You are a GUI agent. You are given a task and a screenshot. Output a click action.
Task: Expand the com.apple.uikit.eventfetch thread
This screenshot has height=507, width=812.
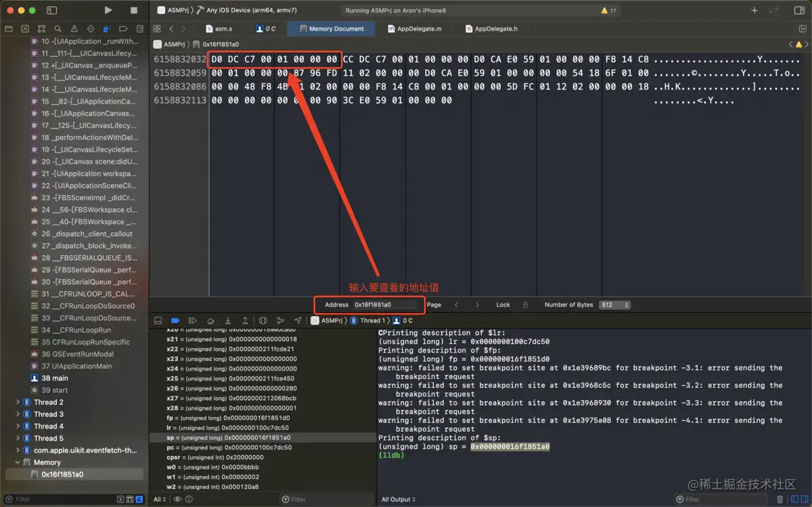(18, 450)
